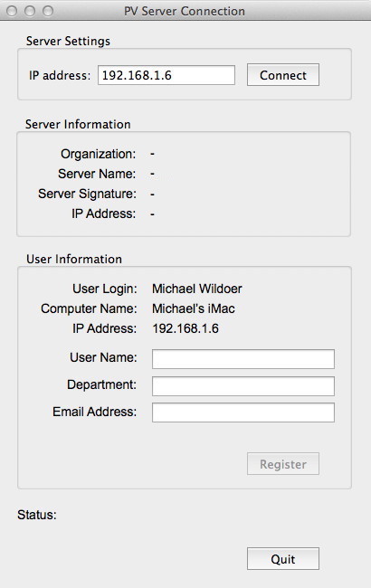
Task: Zoom the window using third title button
Action: pos(48,11)
